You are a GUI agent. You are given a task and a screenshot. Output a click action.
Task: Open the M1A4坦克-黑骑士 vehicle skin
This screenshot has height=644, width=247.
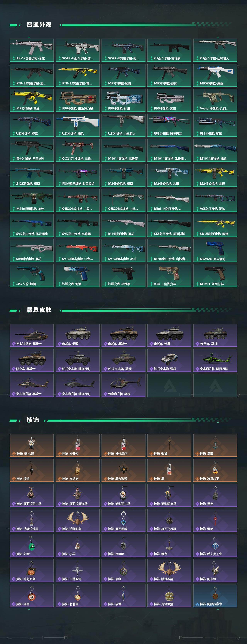[x=31, y=335]
